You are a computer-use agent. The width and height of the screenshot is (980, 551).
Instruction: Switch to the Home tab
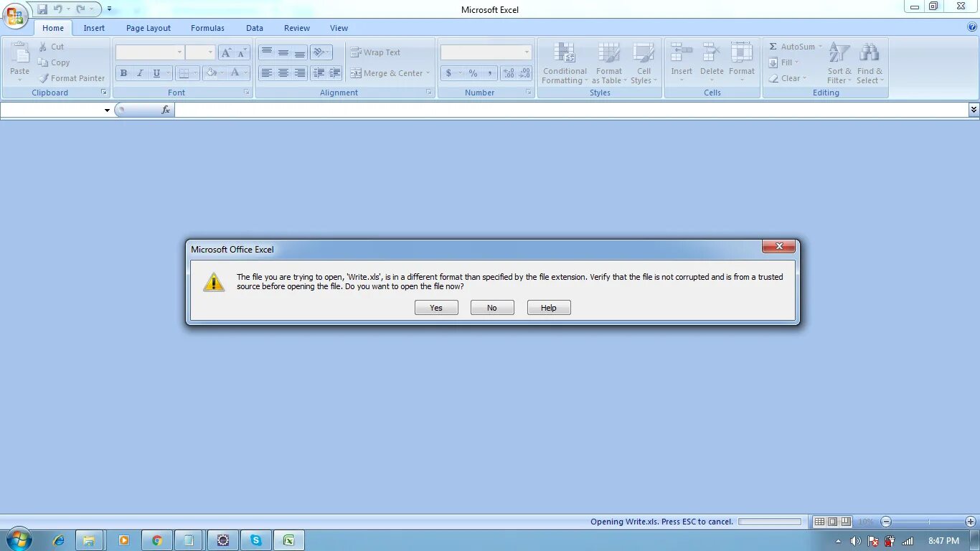tap(53, 28)
